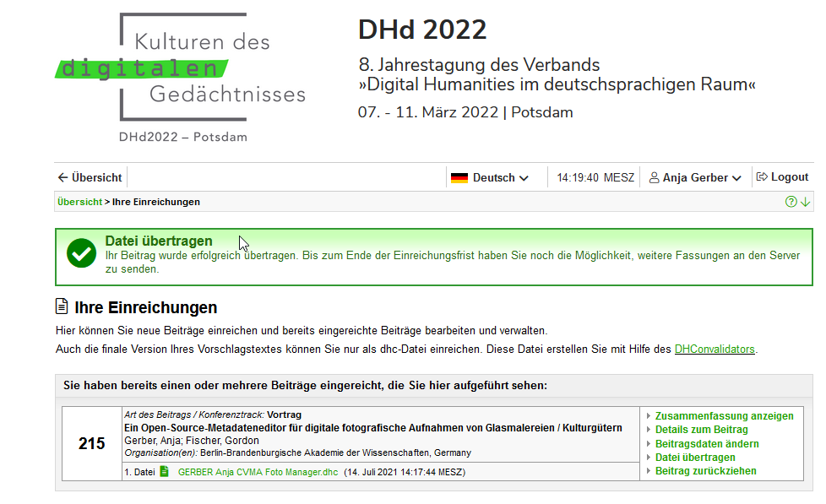Open help via the question mark icon
Viewport: 826px width, 504px height.
[x=791, y=202]
